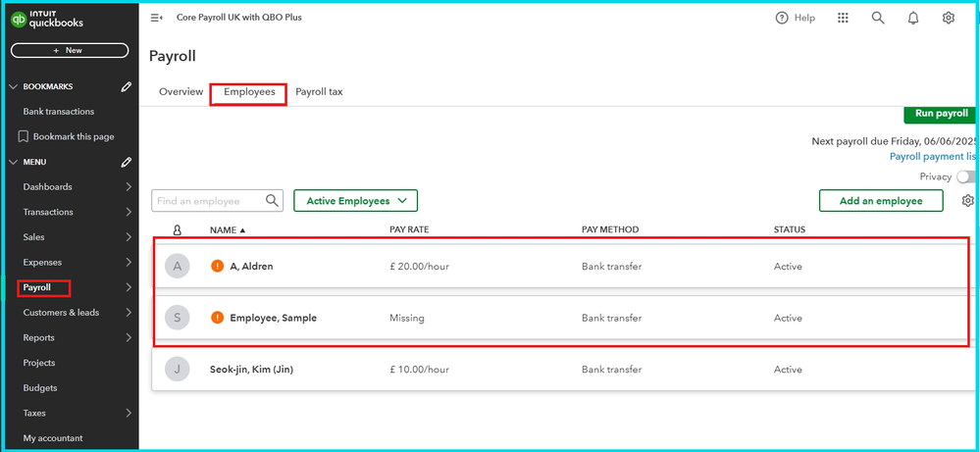Click Add an employee button
The height and width of the screenshot is (452, 980).
pos(881,201)
